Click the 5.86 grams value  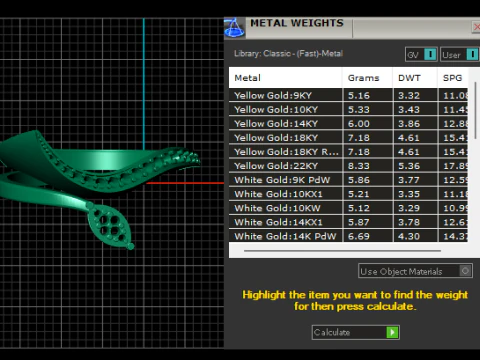(x=359, y=180)
